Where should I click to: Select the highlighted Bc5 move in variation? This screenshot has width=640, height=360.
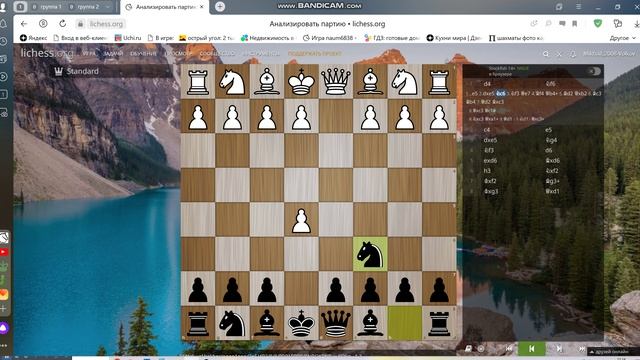click(x=501, y=93)
